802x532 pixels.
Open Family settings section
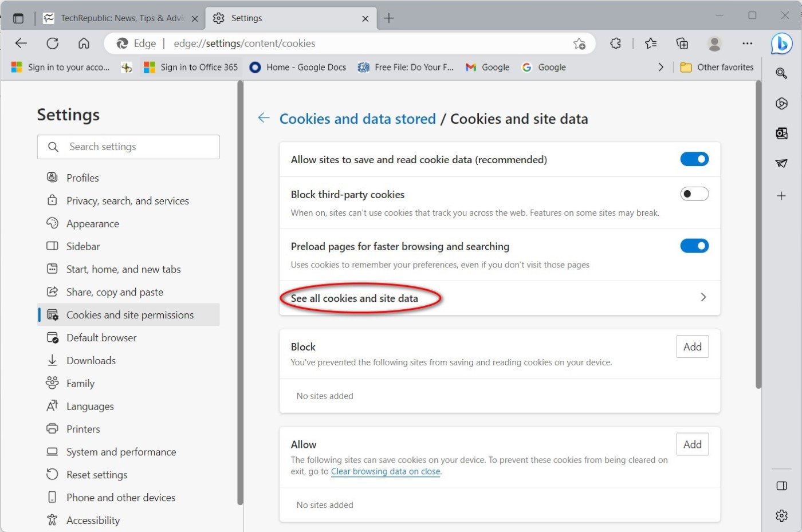128,384
